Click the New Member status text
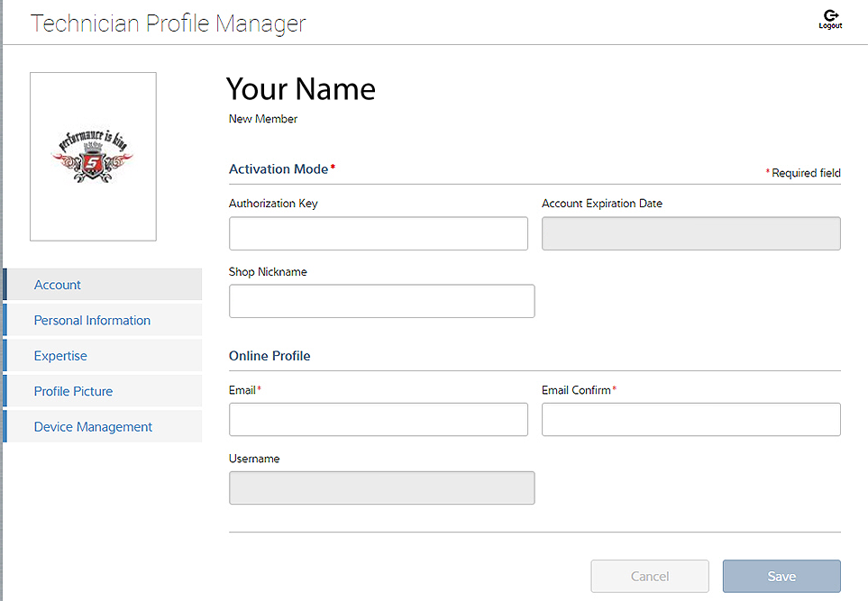Viewport: 868px width, 601px height. [263, 119]
